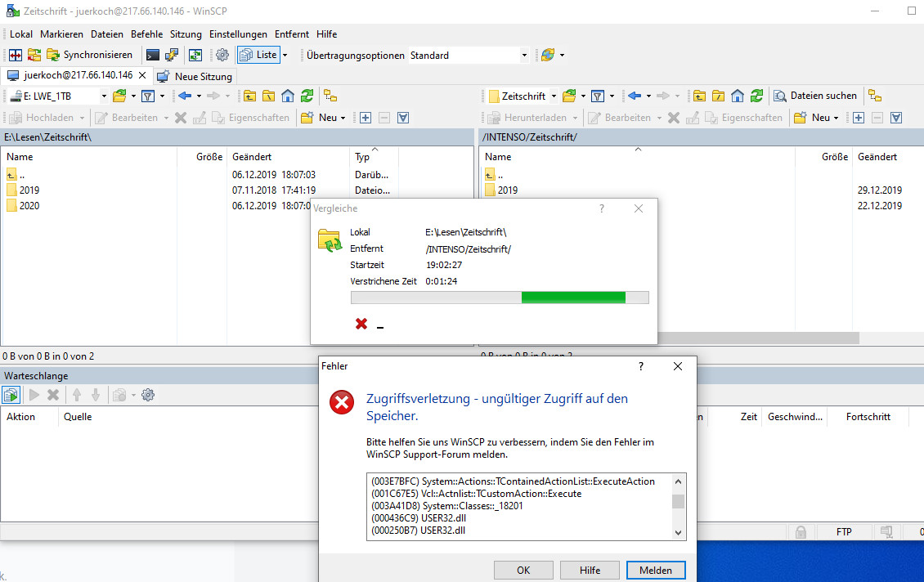The height and width of the screenshot is (582, 924).
Task: Open preferences gear in main toolbar
Action: pyautogui.click(x=222, y=56)
